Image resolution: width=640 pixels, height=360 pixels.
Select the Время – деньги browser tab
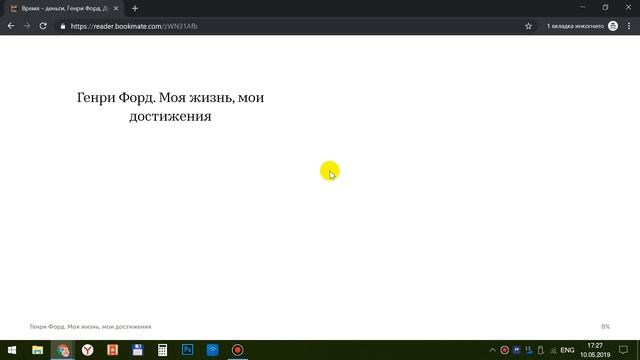click(x=64, y=9)
